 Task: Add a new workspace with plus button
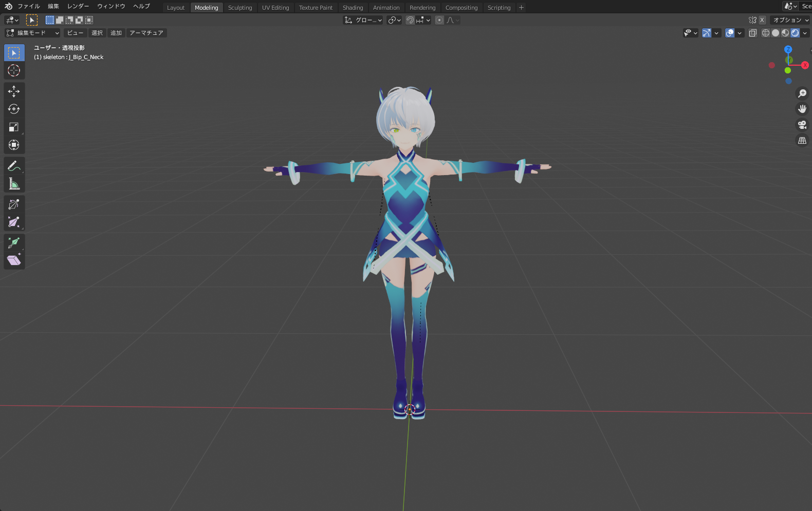(521, 8)
